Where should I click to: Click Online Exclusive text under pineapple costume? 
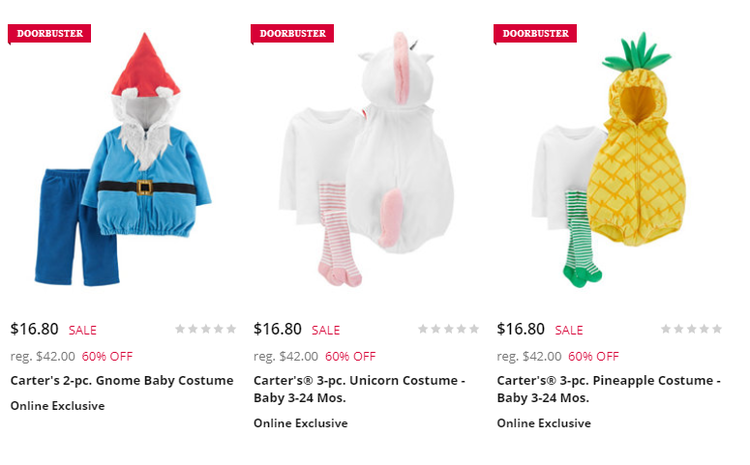click(x=544, y=423)
